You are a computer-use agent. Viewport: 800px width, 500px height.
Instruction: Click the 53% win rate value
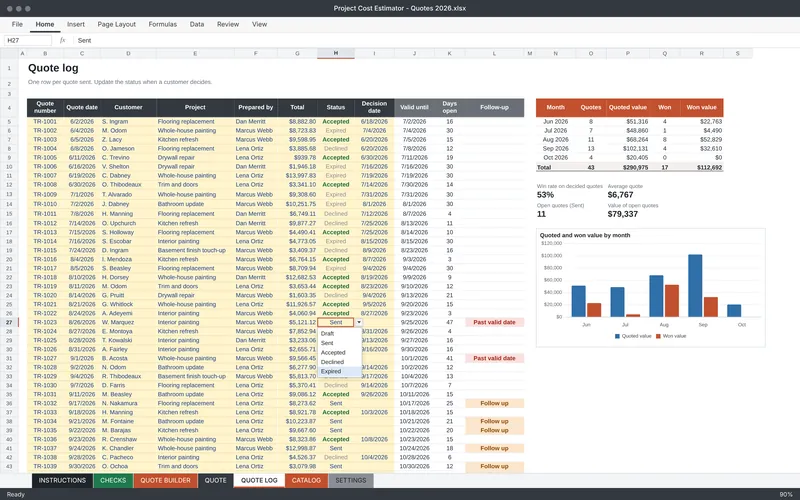[x=545, y=195]
